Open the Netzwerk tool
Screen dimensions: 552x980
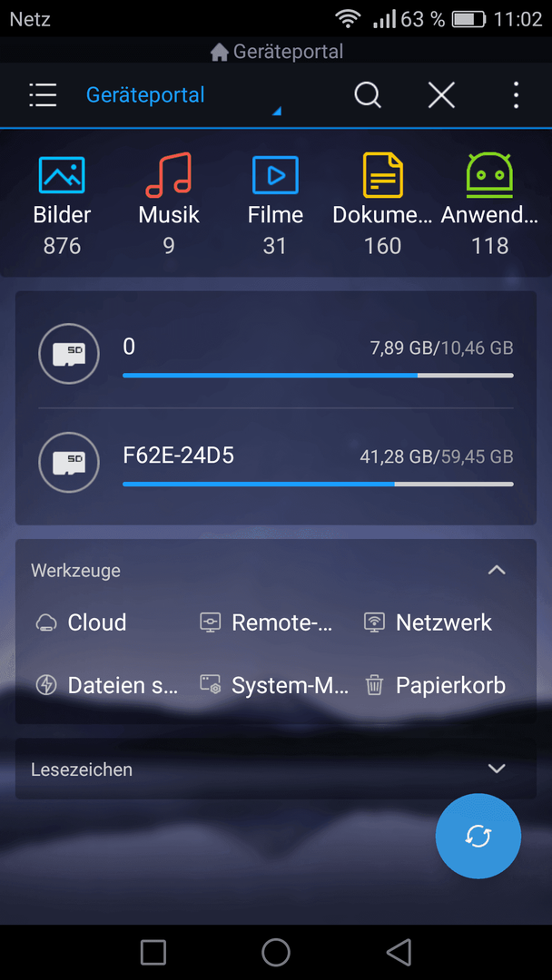click(x=428, y=622)
